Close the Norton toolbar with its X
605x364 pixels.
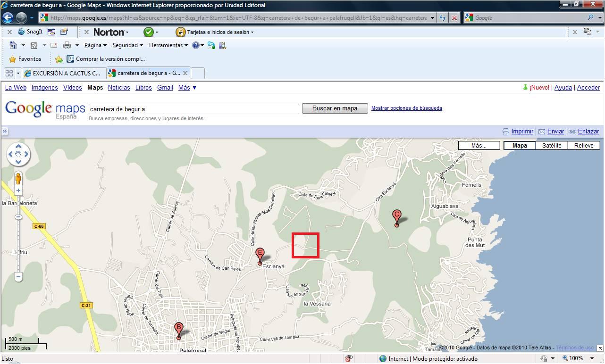(86, 32)
